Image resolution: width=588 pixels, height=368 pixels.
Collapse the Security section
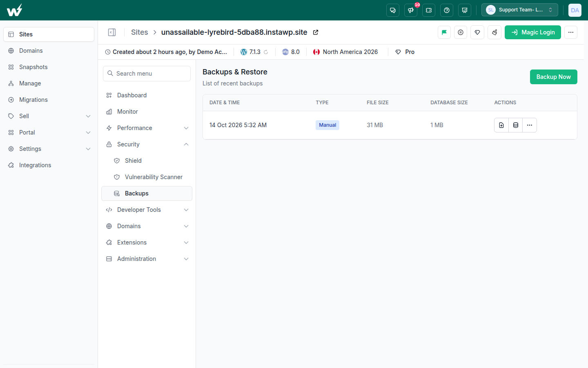[147, 144]
